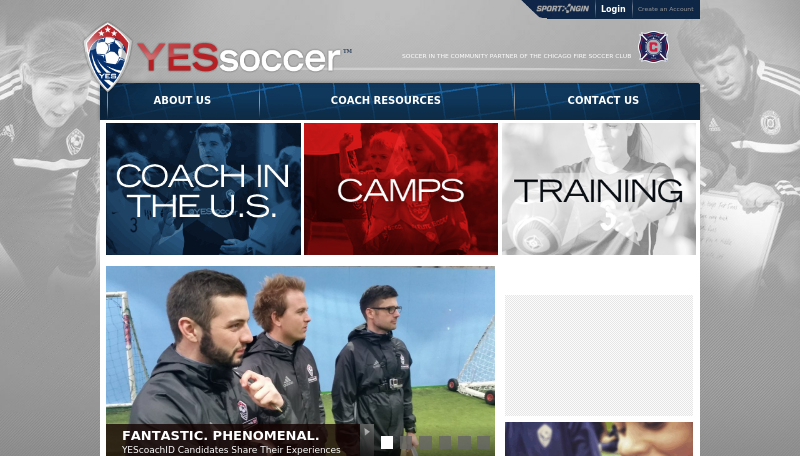
Task: Click the Fantastic. Phenomenal. slide headline
Action: 220,436
